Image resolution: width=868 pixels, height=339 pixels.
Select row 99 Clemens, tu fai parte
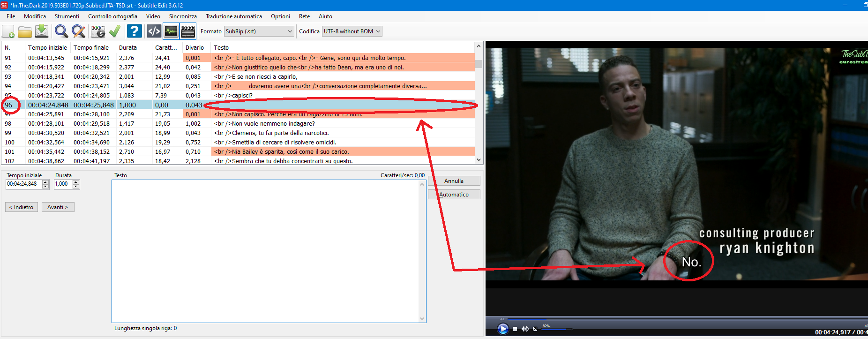point(238,133)
